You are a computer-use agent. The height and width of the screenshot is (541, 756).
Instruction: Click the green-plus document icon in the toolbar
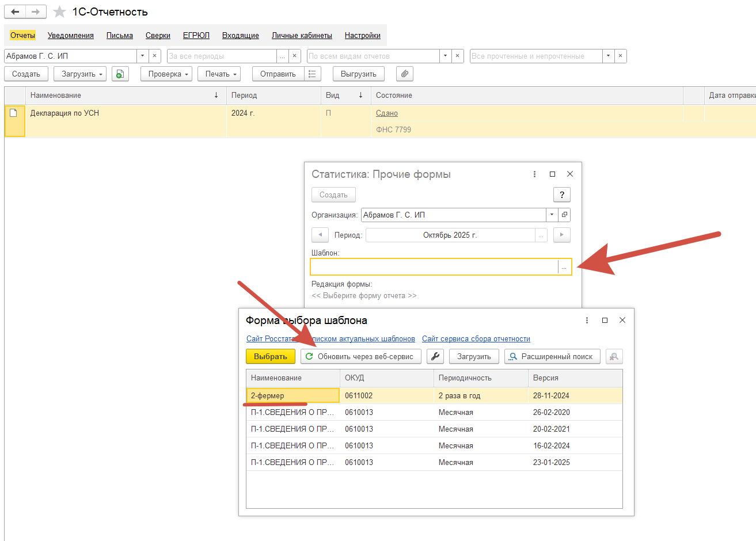click(120, 74)
